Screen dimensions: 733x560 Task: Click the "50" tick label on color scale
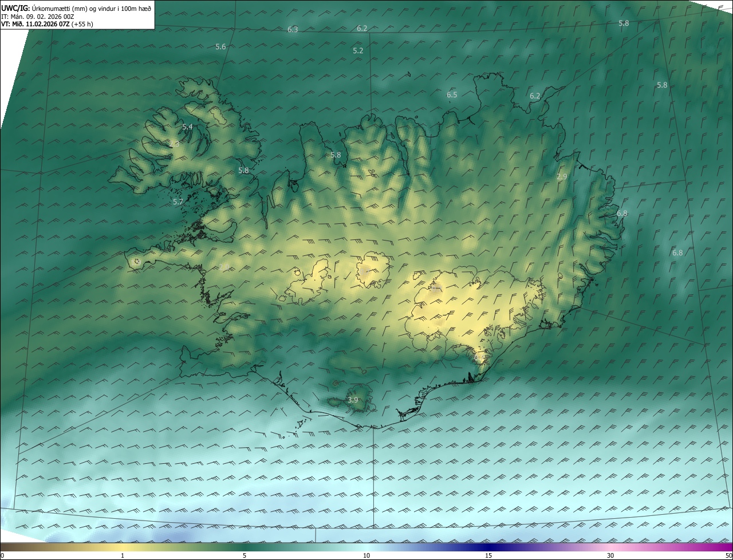pyautogui.click(x=728, y=555)
